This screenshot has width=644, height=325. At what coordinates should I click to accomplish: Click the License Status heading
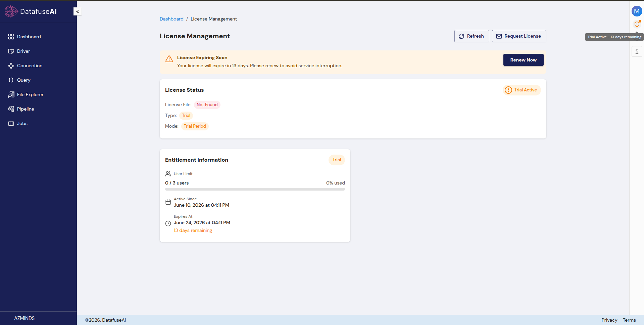tap(184, 90)
